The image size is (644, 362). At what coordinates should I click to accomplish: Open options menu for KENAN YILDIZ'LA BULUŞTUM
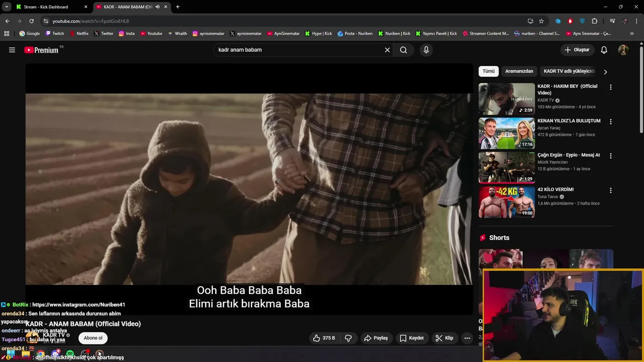pos(611,122)
